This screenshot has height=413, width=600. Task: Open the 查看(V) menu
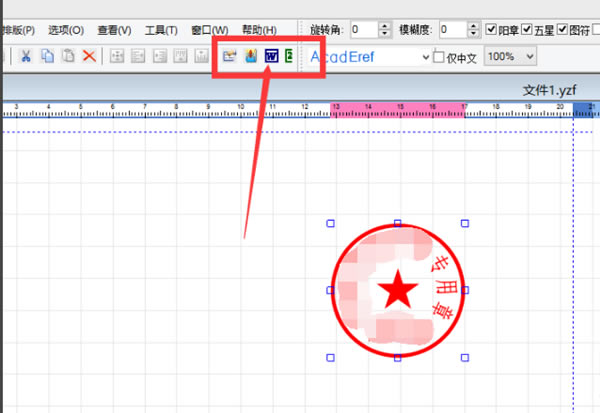point(114,30)
